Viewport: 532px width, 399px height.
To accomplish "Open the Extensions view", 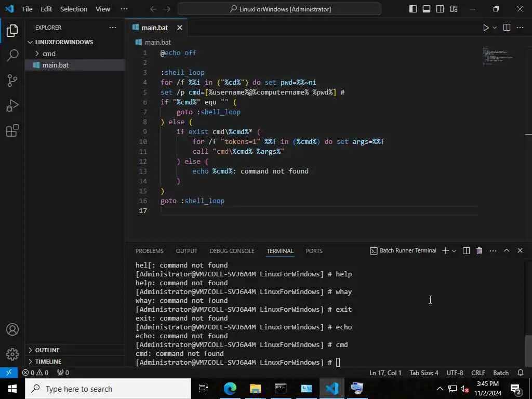I will (12, 130).
